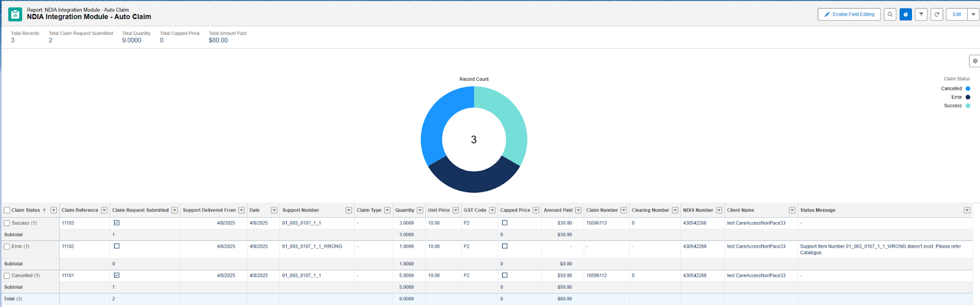Toggle the chart display icon

click(905, 14)
